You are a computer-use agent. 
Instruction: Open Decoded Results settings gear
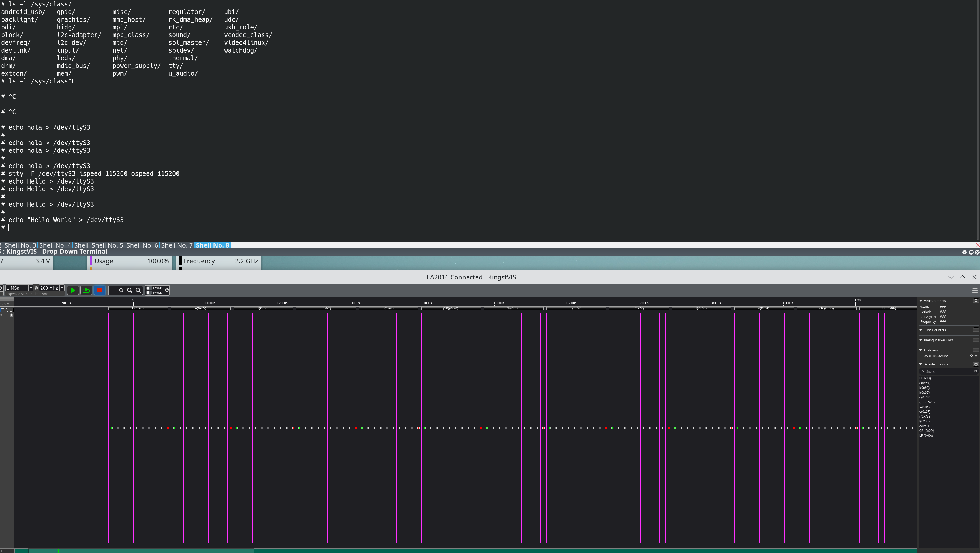[x=976, y=364]
